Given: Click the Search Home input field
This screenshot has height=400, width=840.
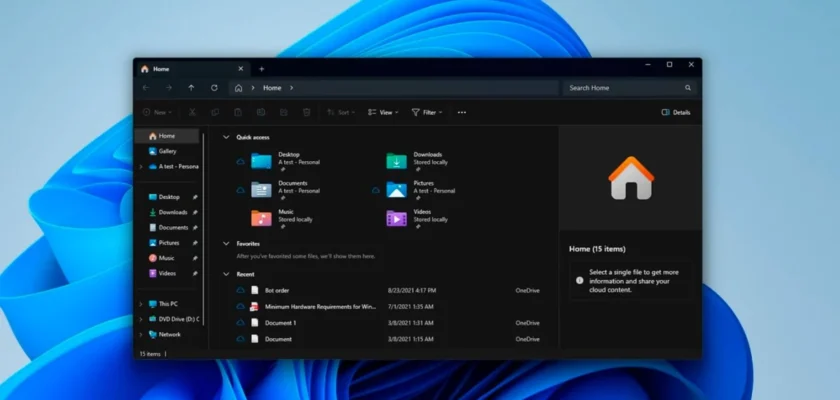Looking at the screenshot, I should pos(622,88).
